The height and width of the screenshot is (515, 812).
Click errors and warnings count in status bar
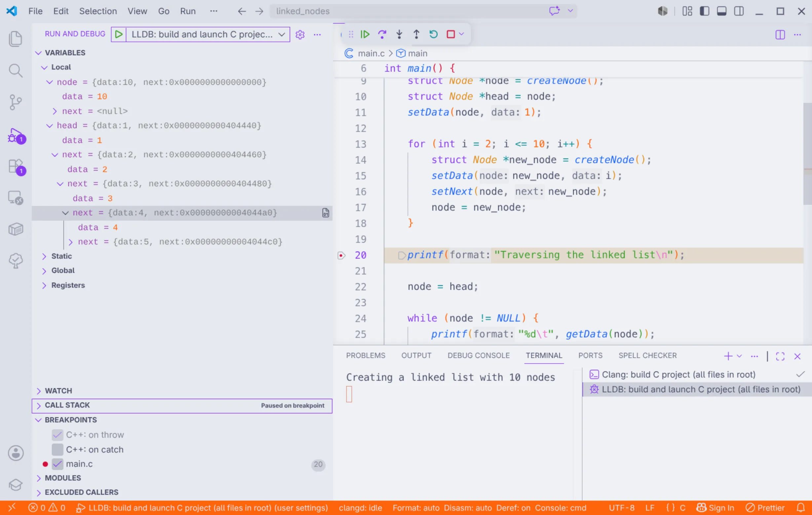[47, 508]
